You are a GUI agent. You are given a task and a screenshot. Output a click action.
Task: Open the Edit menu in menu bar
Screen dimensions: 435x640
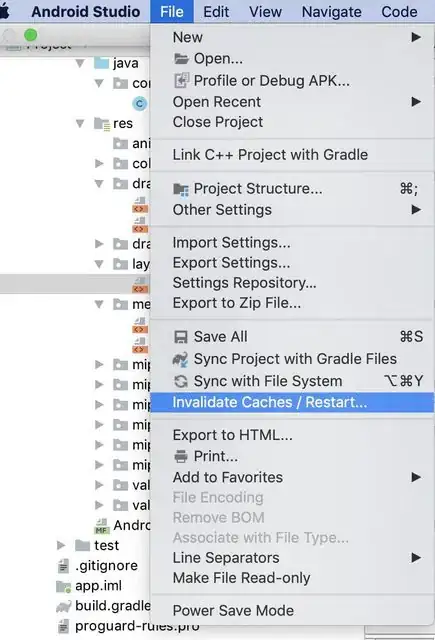[216, 11]
